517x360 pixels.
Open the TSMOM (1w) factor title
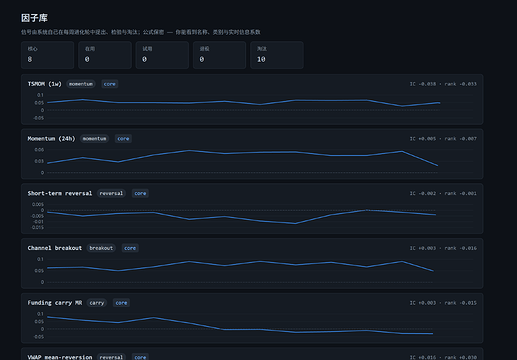[44, 84]
